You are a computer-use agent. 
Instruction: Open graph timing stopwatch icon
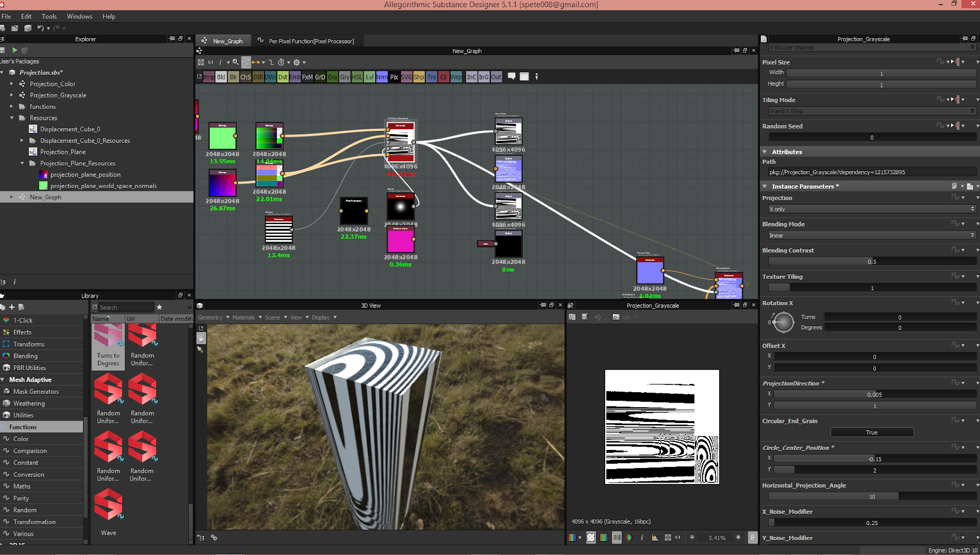tap(281, 62)
